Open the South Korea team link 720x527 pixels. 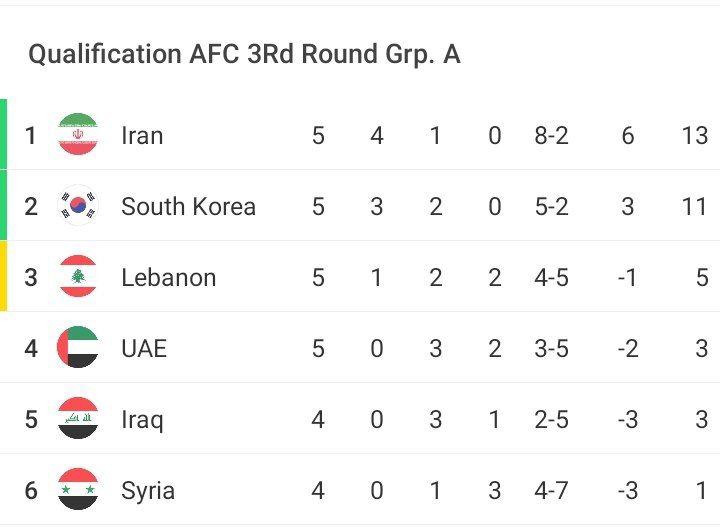[188, 206]
